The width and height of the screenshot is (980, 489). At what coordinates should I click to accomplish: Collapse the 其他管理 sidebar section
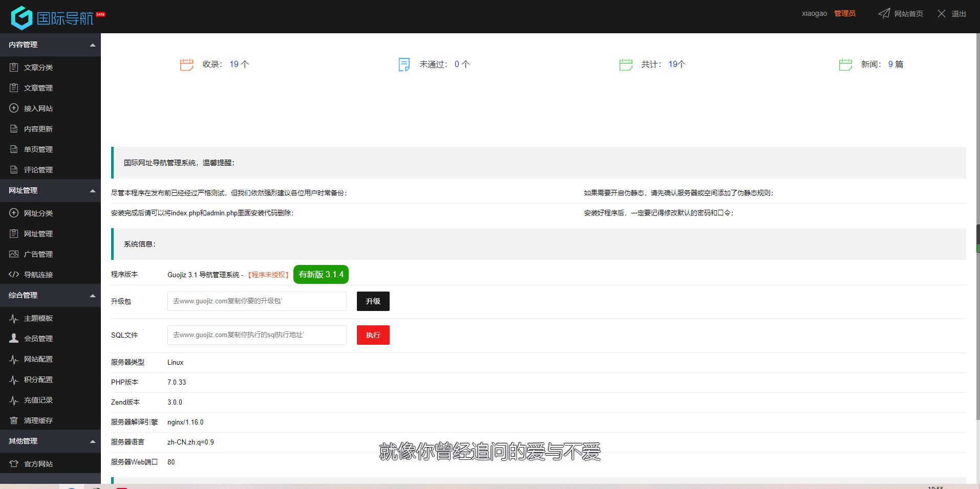[93, 441]
